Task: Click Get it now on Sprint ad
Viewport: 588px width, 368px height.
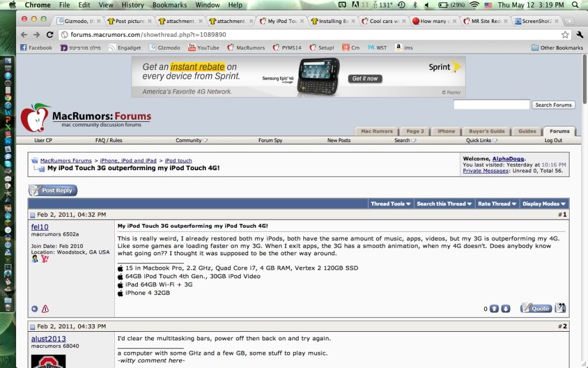Action: point(365,78)
